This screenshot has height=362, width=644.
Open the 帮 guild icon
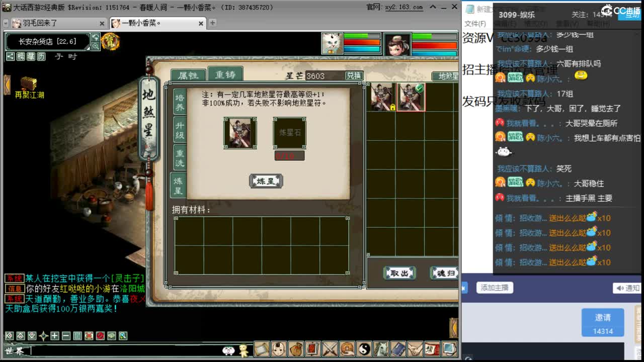coord(432,348)
